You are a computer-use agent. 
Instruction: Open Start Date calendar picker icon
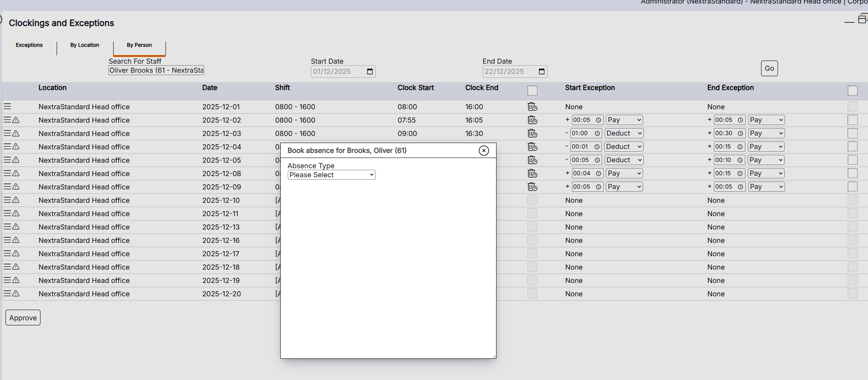click(x=370, y=72)
